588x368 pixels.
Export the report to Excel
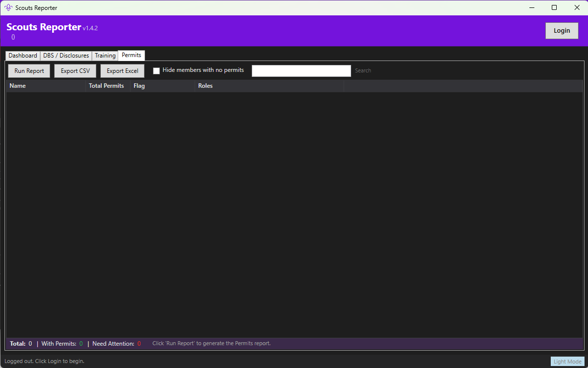122,70
